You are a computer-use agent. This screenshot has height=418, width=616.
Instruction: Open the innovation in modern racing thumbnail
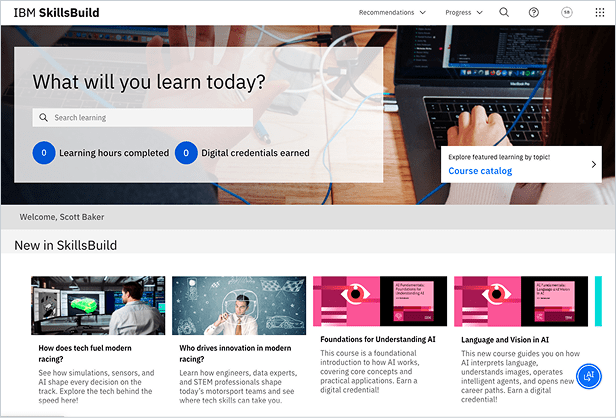click(x=239, y=305)
